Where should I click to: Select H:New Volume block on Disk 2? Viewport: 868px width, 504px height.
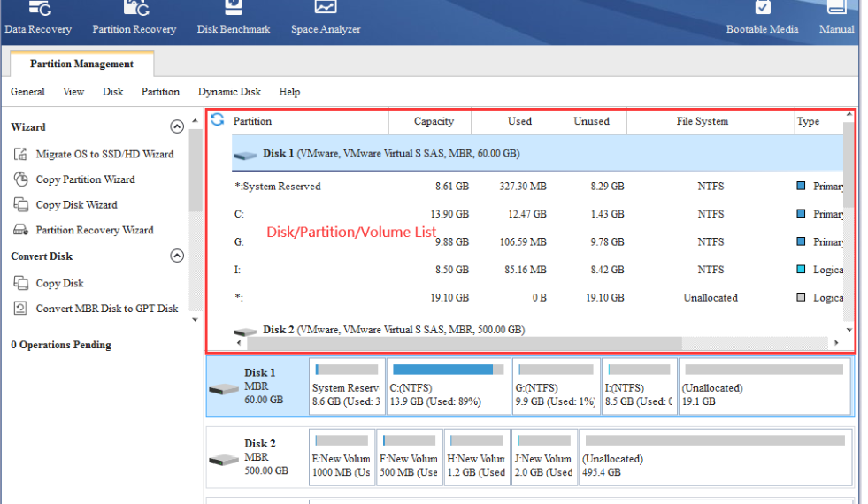click(x=477, y=457)
